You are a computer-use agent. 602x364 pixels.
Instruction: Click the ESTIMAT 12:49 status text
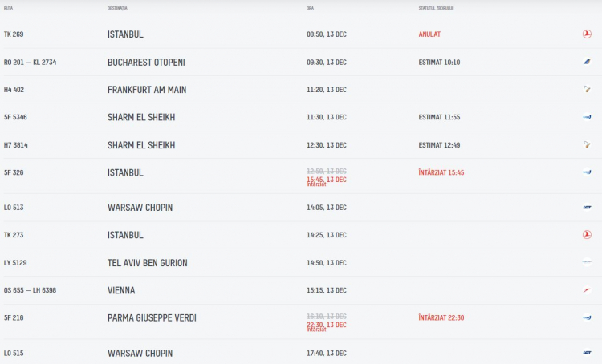coord(439,145)
